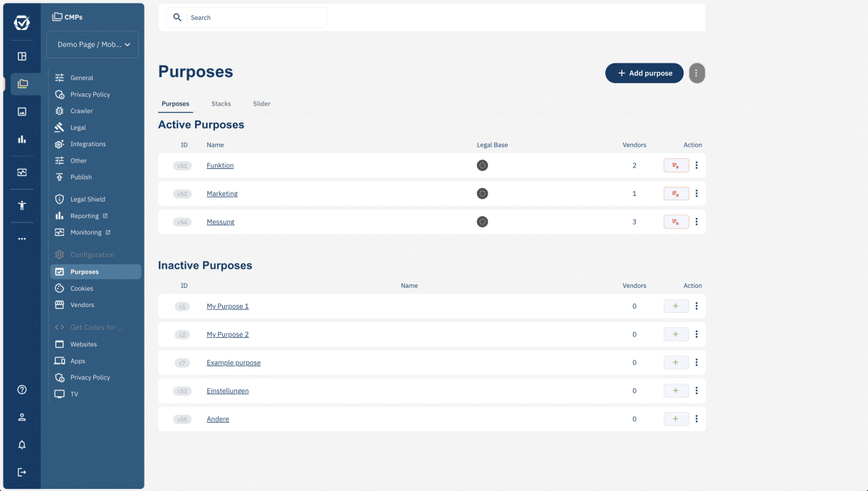Deactivate the Marketing purpose with remove button
The image size is (868, 491).
[676, 194]
